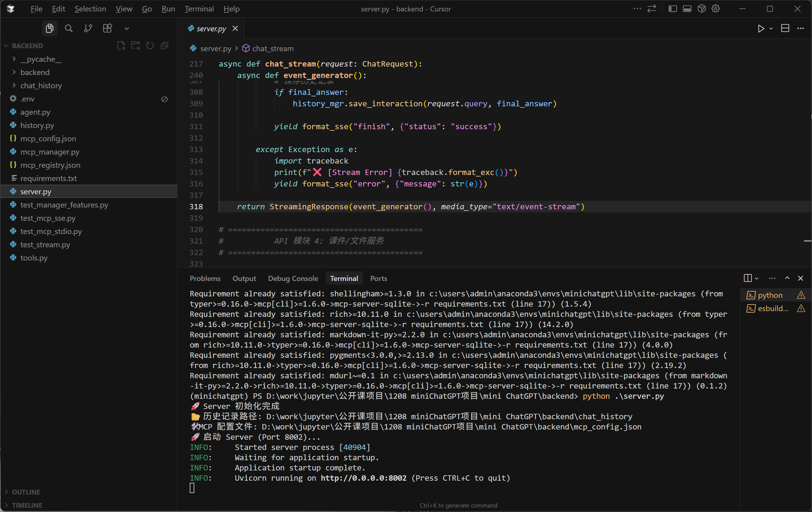Open the Help menu
This screenshot has width=812, height=512.
click(231, 9)
